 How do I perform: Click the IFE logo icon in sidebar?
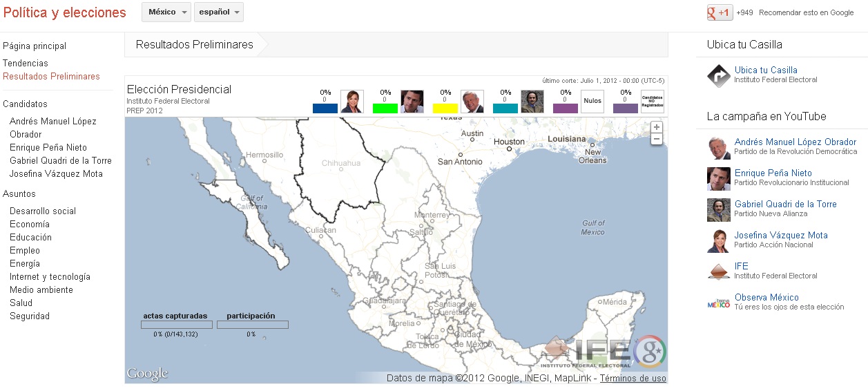719,271
